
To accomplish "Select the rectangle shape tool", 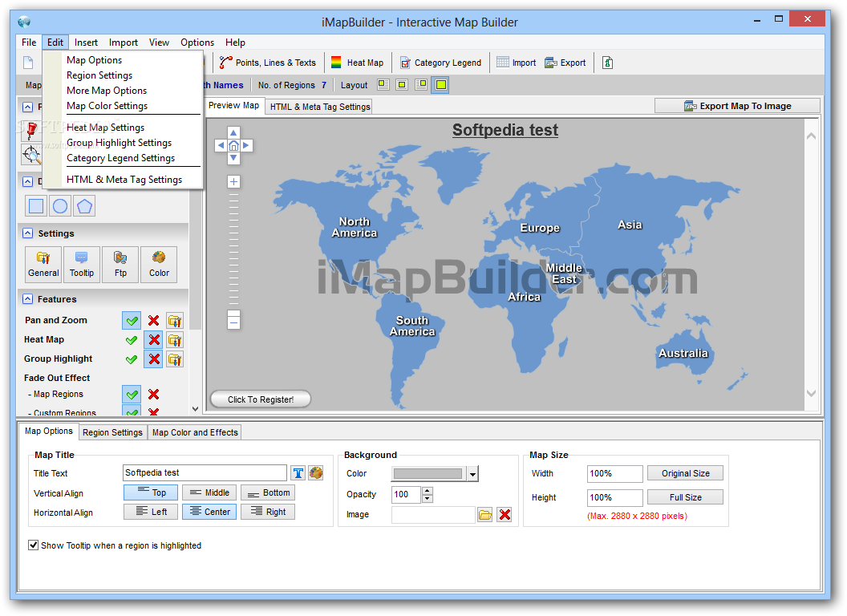I will (36, 206).
